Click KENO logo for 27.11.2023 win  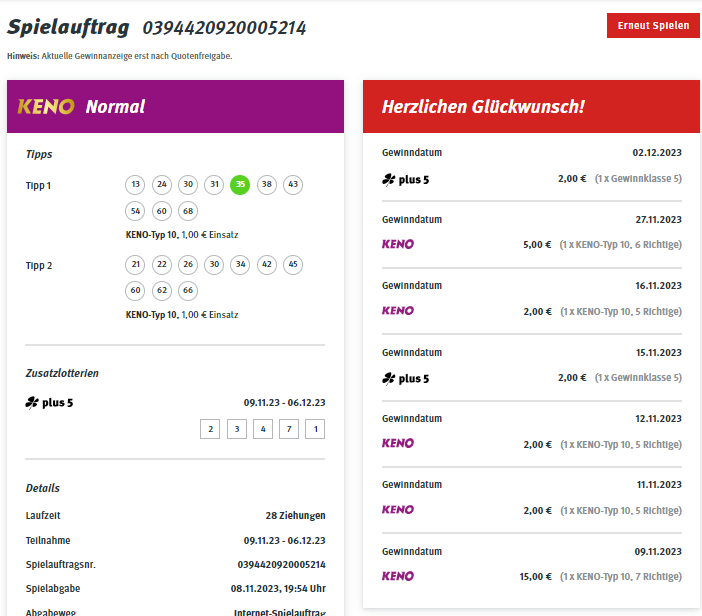pyautogui.click(x=398, y=244)
